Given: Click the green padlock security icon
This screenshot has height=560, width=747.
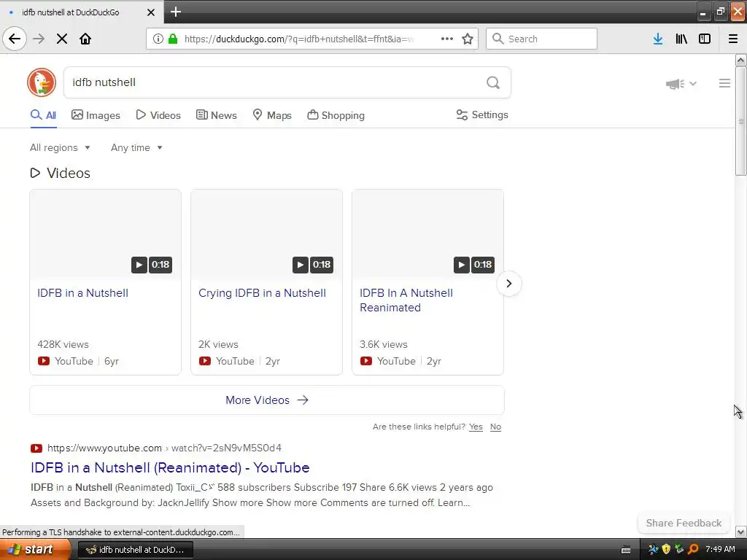Looking at the screenshot, I should click(173, 39).
